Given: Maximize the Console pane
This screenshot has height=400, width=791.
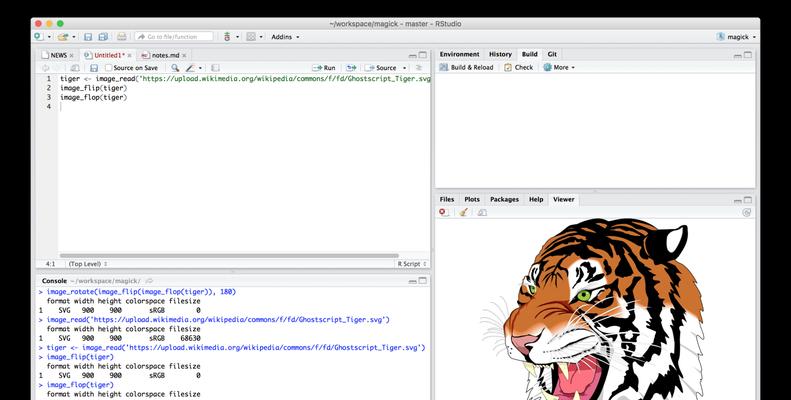Looking at the screenshot, I should [x=423, y=280].
